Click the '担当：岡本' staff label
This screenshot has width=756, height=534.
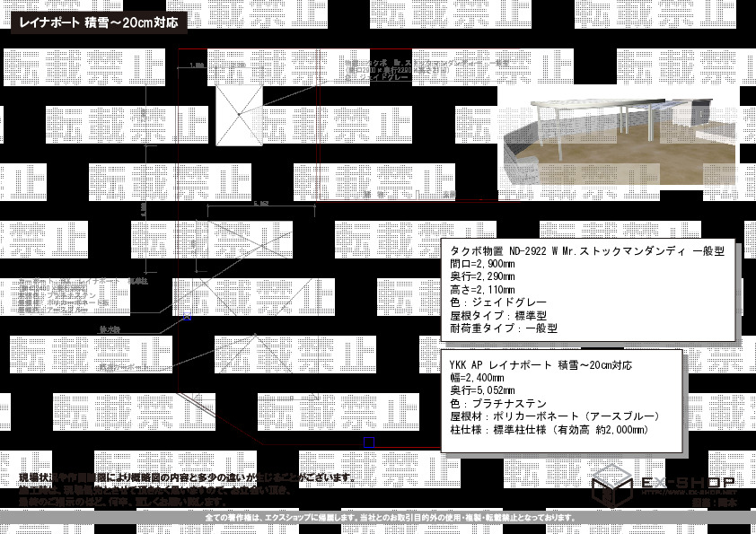[713, 503]
